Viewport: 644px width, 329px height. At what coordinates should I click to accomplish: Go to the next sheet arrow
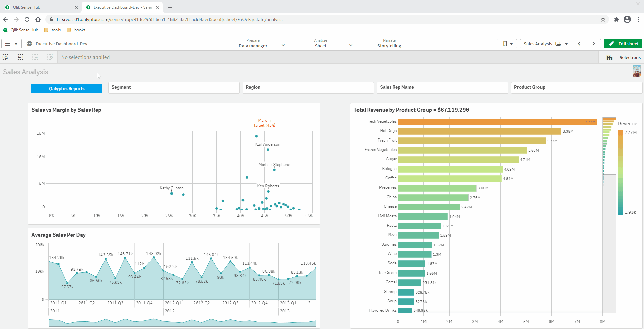pyautogui.click(x=593, y=44)
